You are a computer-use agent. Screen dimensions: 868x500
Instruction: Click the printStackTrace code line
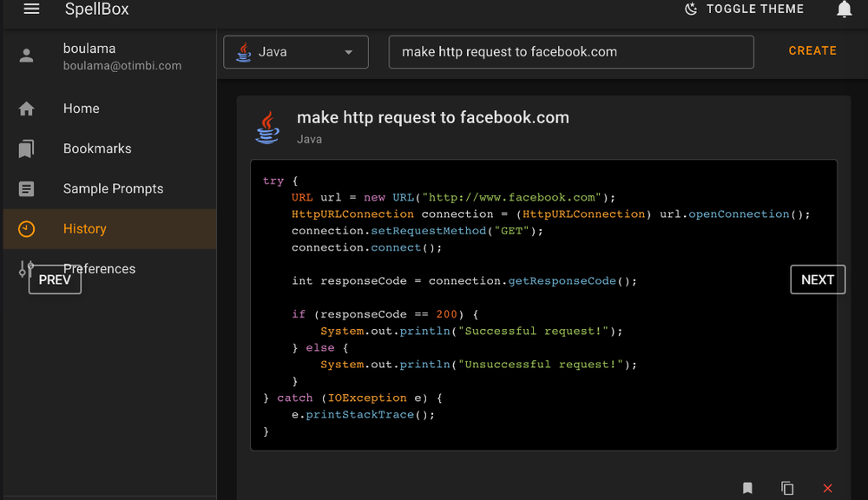click(x=363, y=415)
